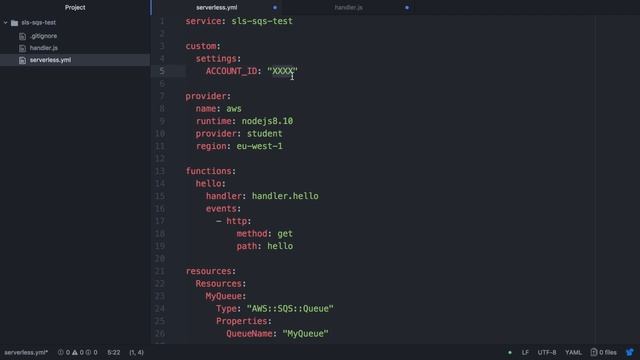Screen dimensions: 640x360
Task: Click the bird icon in status bar
Action: (x=630, y=352)
